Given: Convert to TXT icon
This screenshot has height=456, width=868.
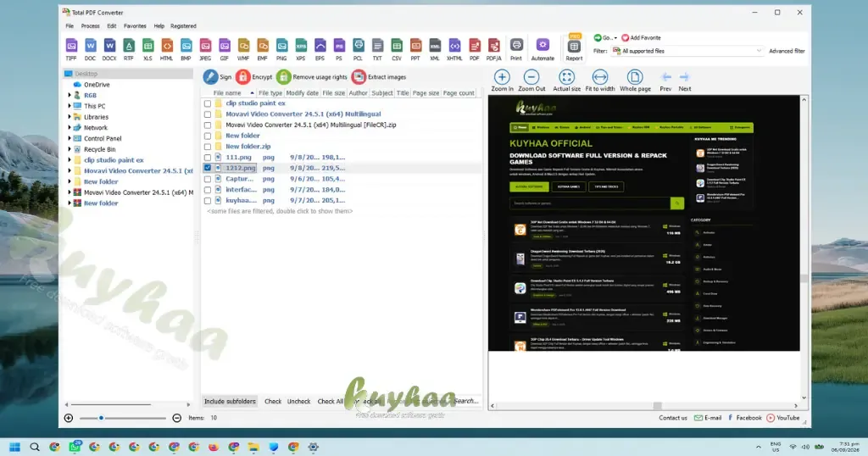Looking at the screenshot, I should [x=377, y=46].
